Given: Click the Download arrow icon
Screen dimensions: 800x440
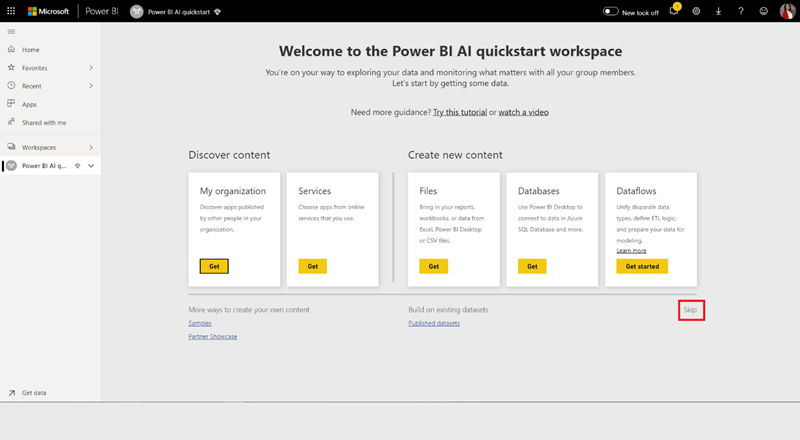Looking at the screenshot, I should pyautogui.click(x=718, y=11).
